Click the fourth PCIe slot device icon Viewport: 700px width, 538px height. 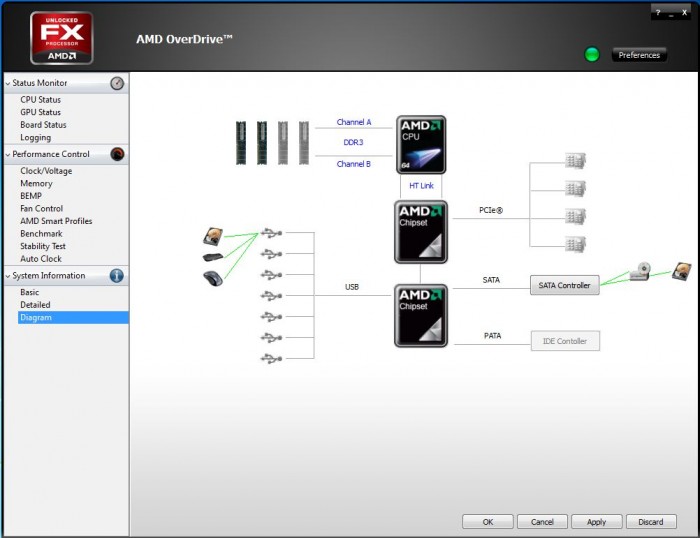pyautogui.click(x=575, y=244)
